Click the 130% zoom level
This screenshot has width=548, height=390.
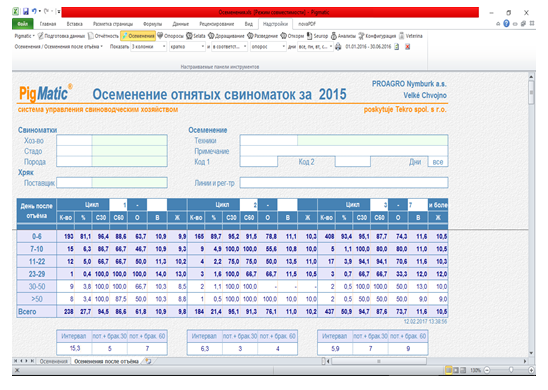click(x=475, y=370)
